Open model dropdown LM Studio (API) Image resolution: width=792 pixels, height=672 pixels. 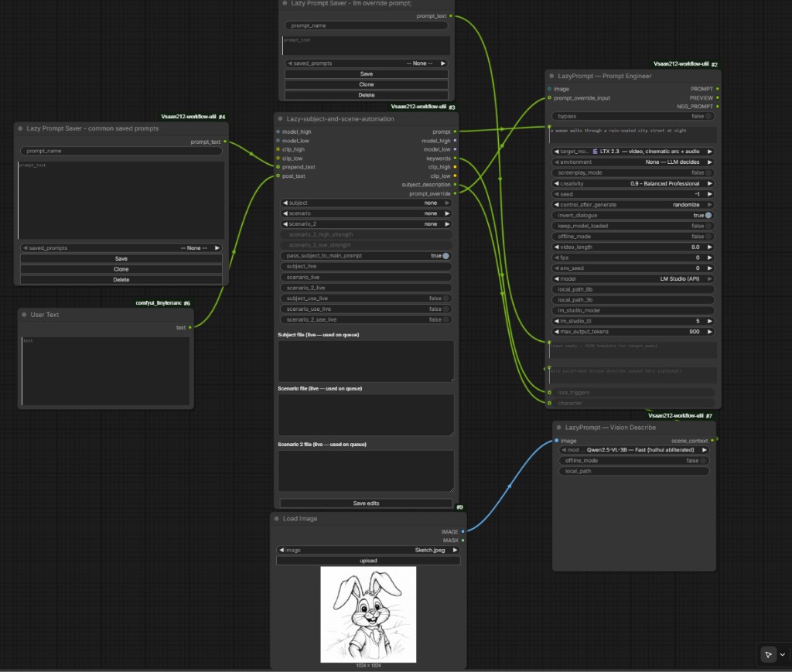pos(633,278)
